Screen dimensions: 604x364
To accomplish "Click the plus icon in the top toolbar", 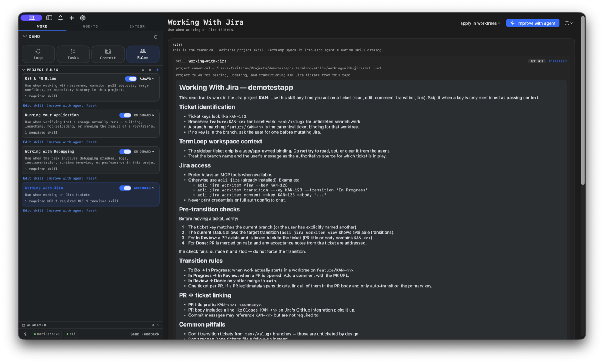I will tap(72, 18).
